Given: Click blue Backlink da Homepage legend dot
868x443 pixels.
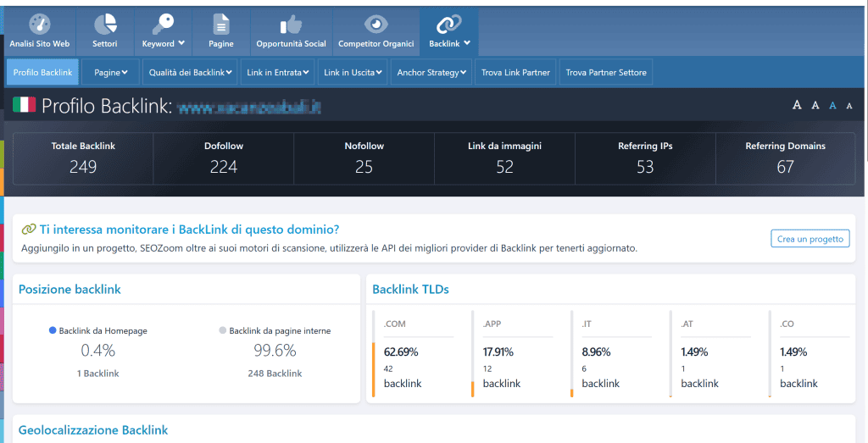Looking at the screenshot, I should (x=53, y=330).
